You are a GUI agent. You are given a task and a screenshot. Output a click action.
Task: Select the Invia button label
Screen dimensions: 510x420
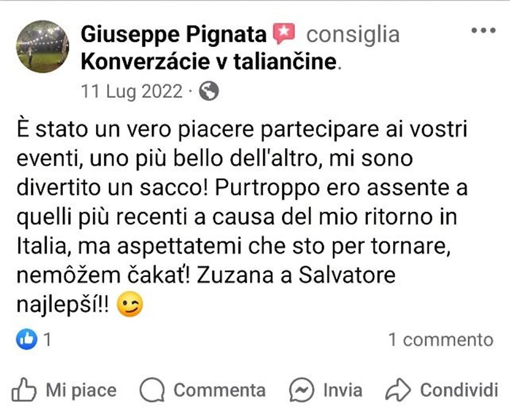[343, 390]
